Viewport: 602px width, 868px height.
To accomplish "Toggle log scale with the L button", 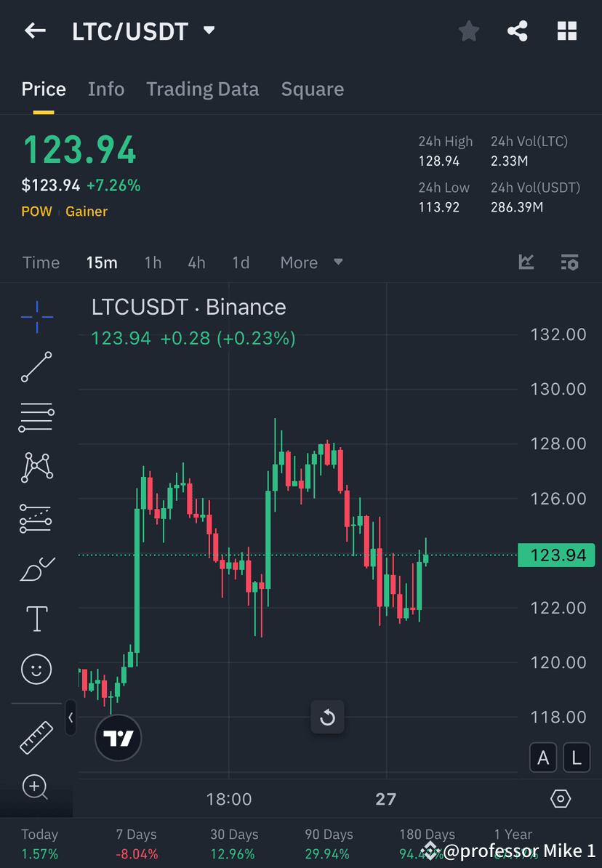I will [576, 757].
